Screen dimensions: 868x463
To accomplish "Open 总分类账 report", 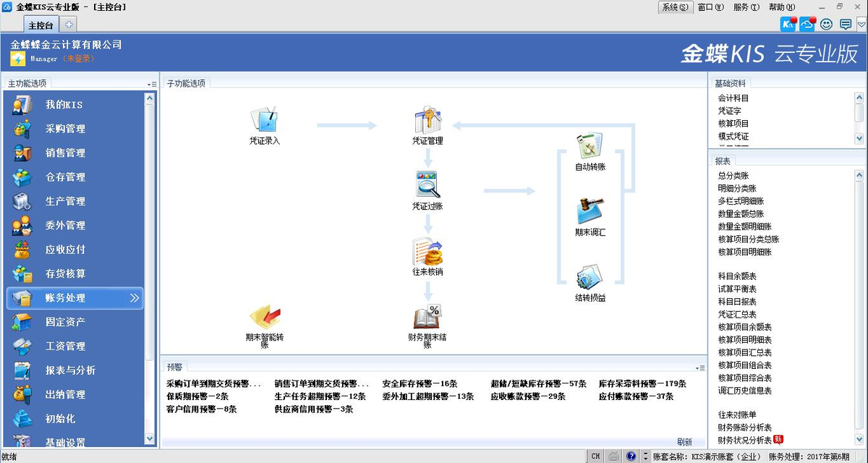I will click(x=733, y=176).
